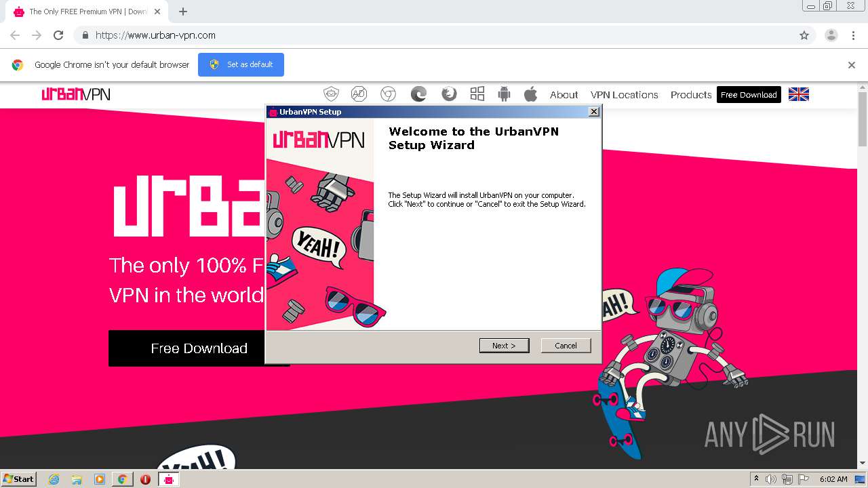
Task: Open File Explorer from taskbar
Action: click(77, 479)
